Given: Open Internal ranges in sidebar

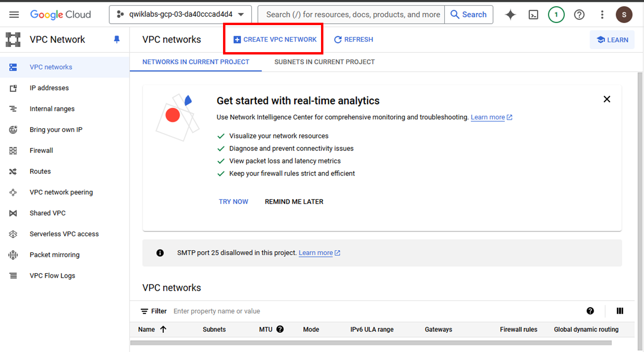Looking at the screenshot, I should (x=65, y=109).
